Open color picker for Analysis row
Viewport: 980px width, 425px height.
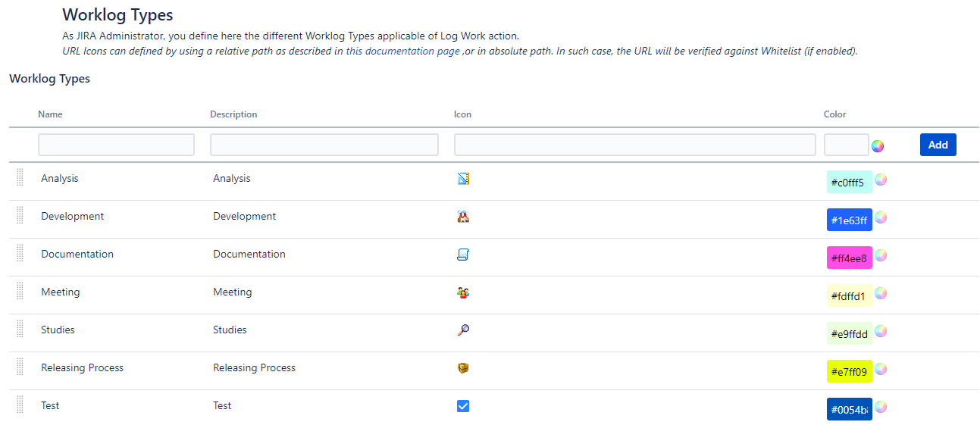(x=881, y=180)
